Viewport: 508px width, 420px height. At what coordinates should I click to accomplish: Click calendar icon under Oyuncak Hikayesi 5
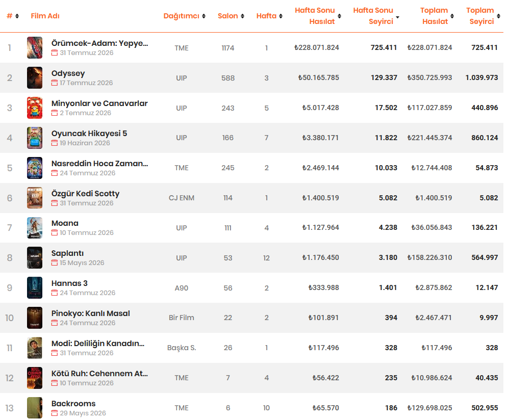click(55, 143)
